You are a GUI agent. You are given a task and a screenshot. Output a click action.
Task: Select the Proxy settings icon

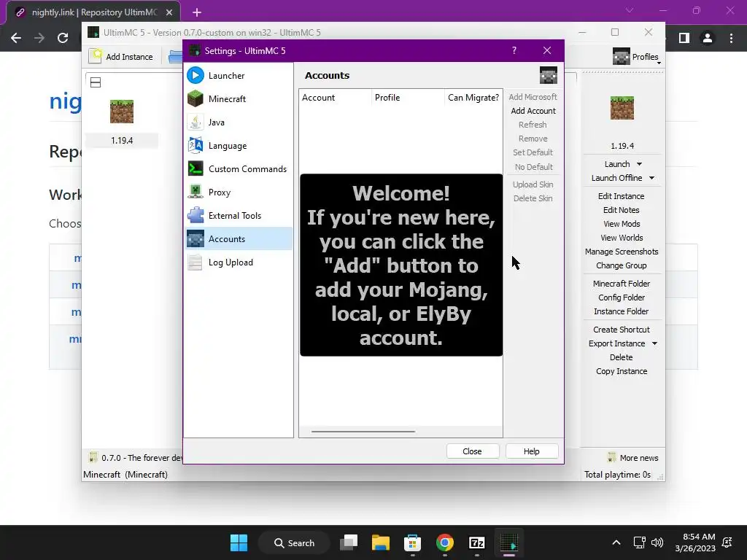click(x=196, y=192)
